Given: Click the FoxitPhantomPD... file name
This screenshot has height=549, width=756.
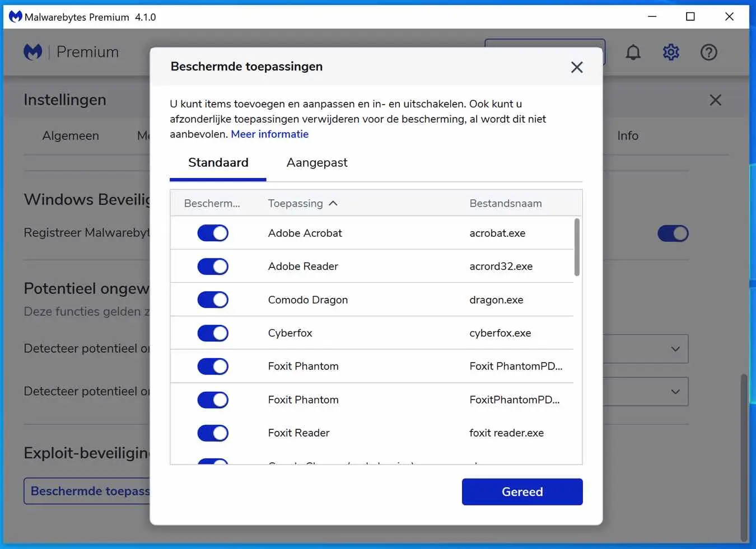Looking at the screenshot, I should coord(514,400).
